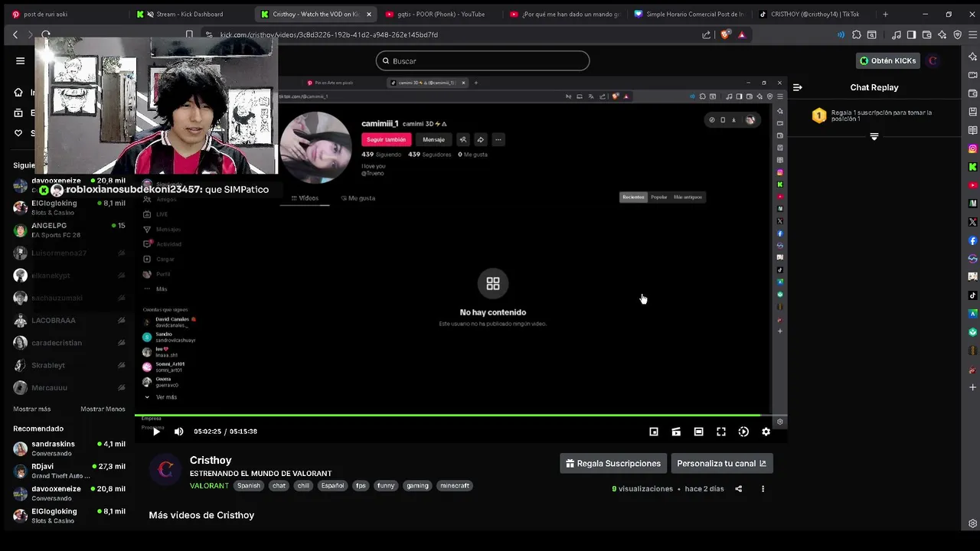The width and height of the screenshot is (980, 551).
Task: Click Regala Suscripciones button
Action: click(613, 464)
